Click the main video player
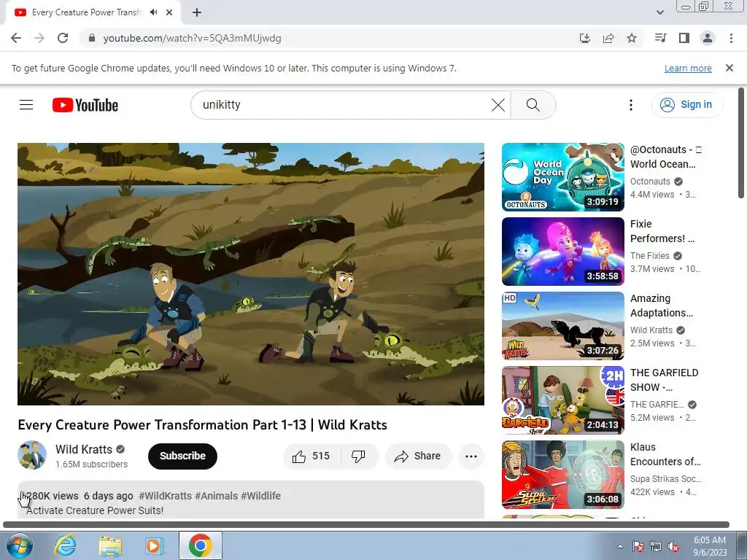The height and width of the screenshot is (560, 747). 251,274
